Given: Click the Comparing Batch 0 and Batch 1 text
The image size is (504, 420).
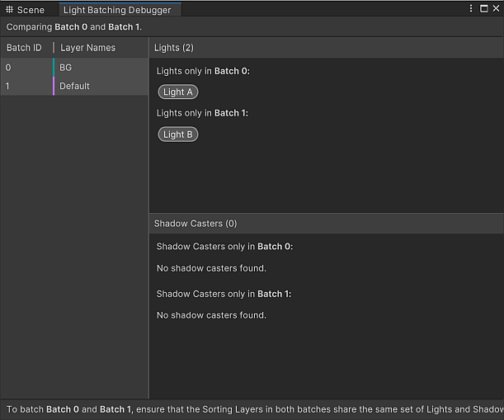Looking at the screenshot, I should [x=74, y=27].
